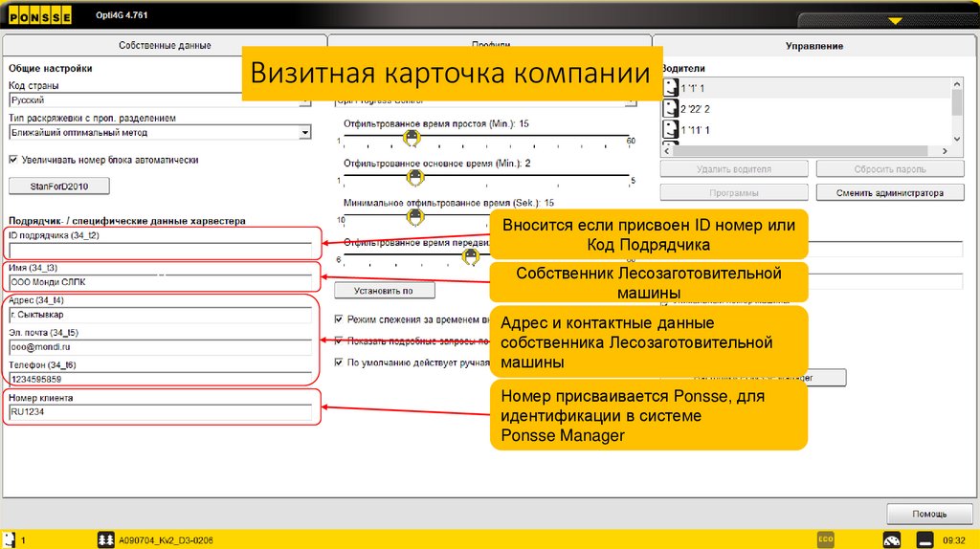The image size is (980, 549).
Task: Adjust filtered movement time slider knob
Action: click(x=471, y=256)
